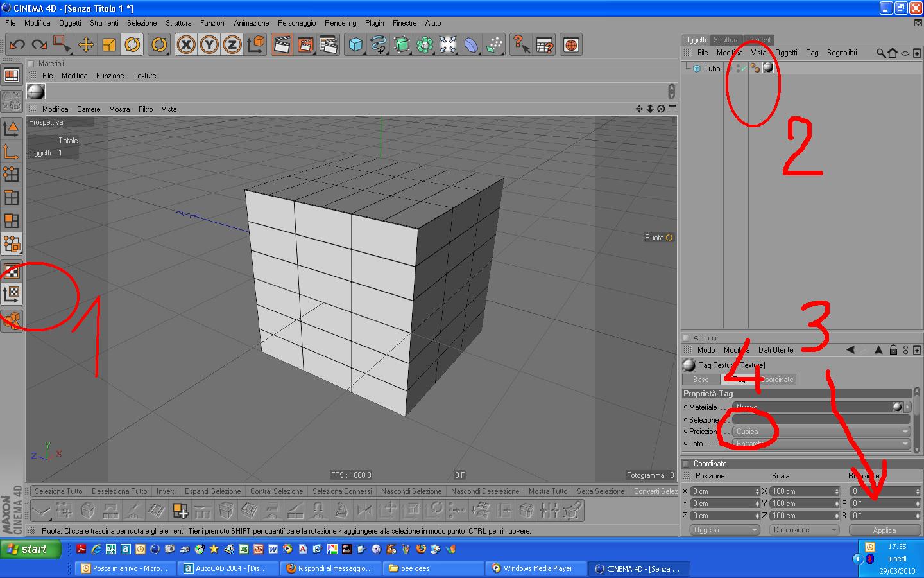Click the Array modeling object icon
The height and width of the screenshot is (578, 924).
click(x=425, y=45)
